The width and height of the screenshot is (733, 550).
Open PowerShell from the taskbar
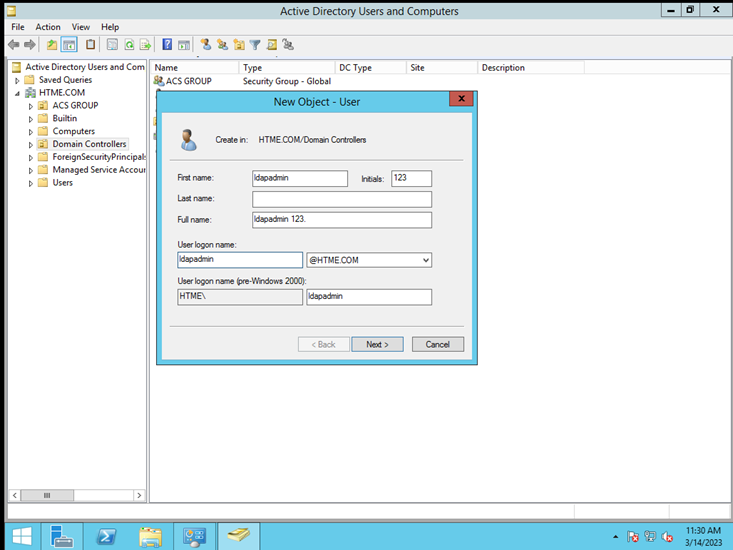[106, 536]
